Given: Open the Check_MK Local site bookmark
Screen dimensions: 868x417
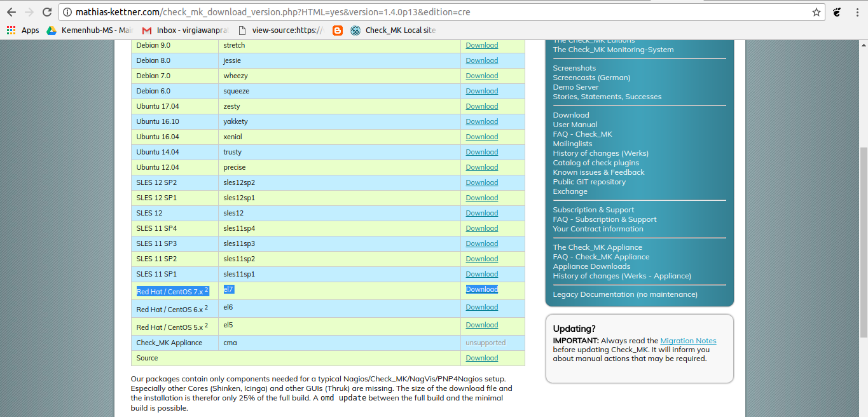Looking at the screenshot, I should point(393,30).
